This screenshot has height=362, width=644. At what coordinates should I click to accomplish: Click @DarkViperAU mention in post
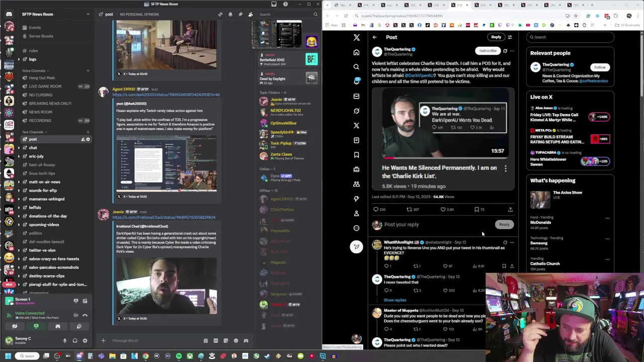click(x=419, y=75)
